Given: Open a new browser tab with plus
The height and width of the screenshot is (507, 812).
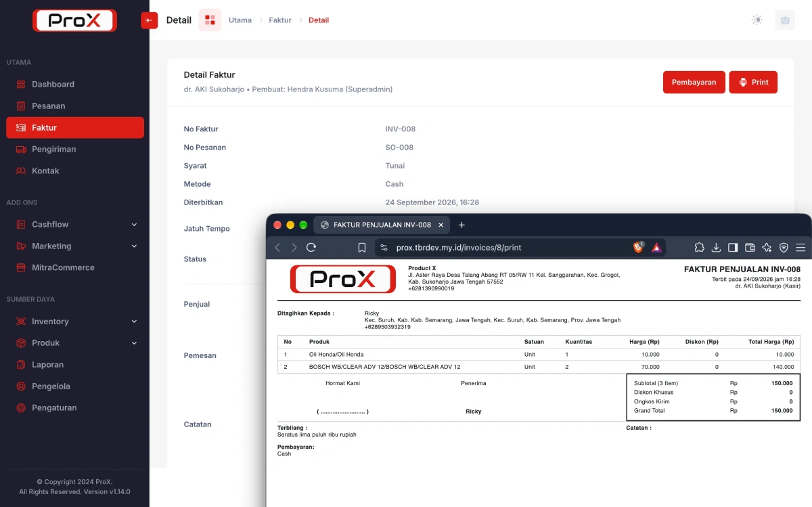Looking at the screenshot, I should tap(461, 225).
